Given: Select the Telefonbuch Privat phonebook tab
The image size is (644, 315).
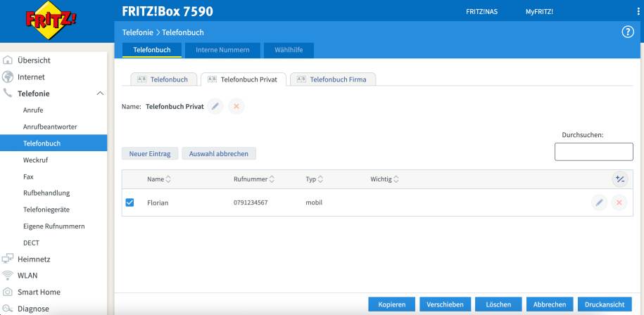Looking at the screenshot, I should point(244,79).
